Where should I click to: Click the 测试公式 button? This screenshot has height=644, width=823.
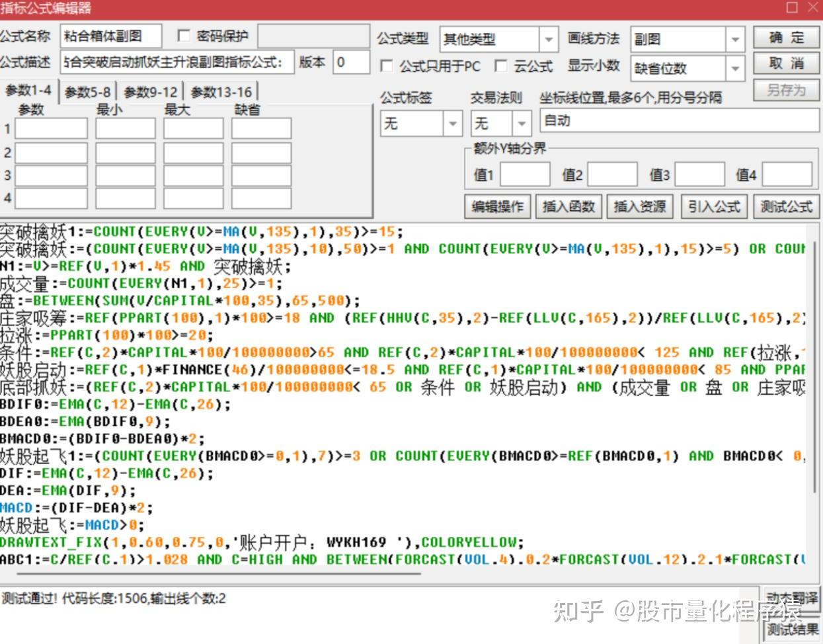click(x=786, y=207)
